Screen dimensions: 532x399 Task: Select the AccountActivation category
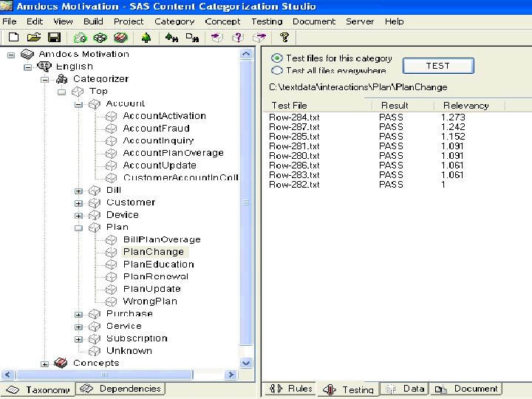click(x=165, y=116)
